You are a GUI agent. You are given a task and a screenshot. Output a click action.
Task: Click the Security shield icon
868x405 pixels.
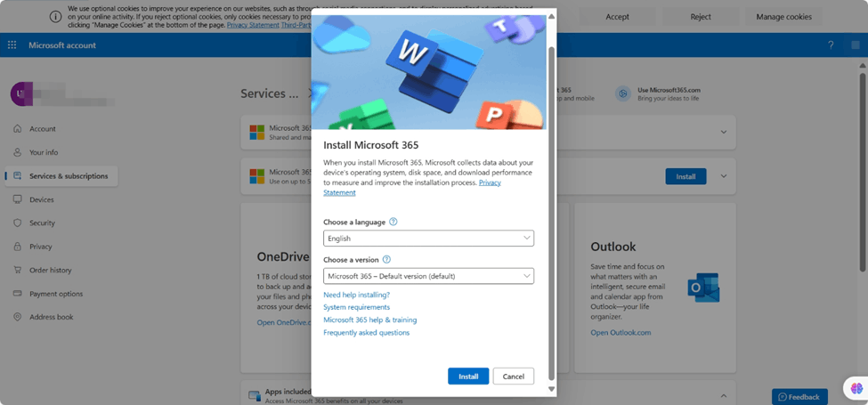point(18,223)
